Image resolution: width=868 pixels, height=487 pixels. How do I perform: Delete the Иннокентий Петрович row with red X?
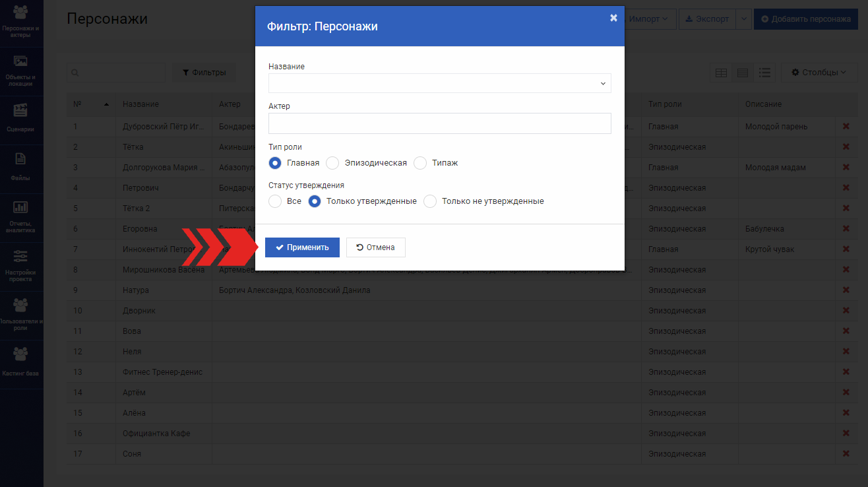846,249
